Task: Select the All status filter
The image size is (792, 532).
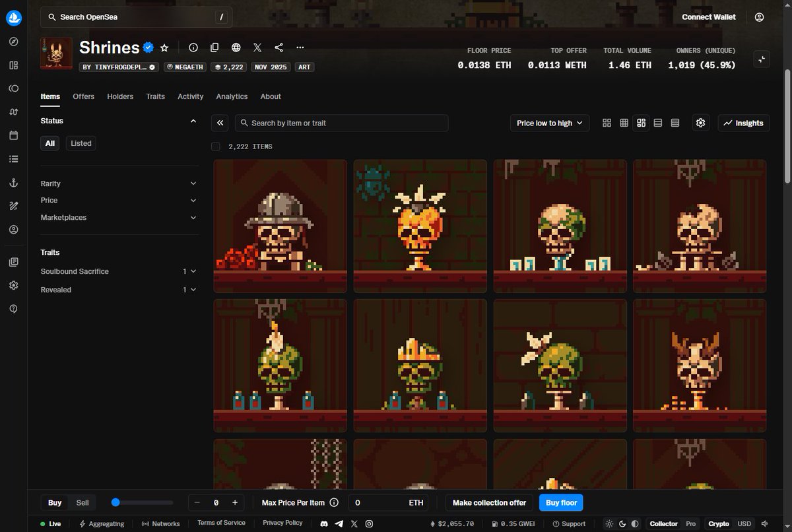Action: [50, 143]
